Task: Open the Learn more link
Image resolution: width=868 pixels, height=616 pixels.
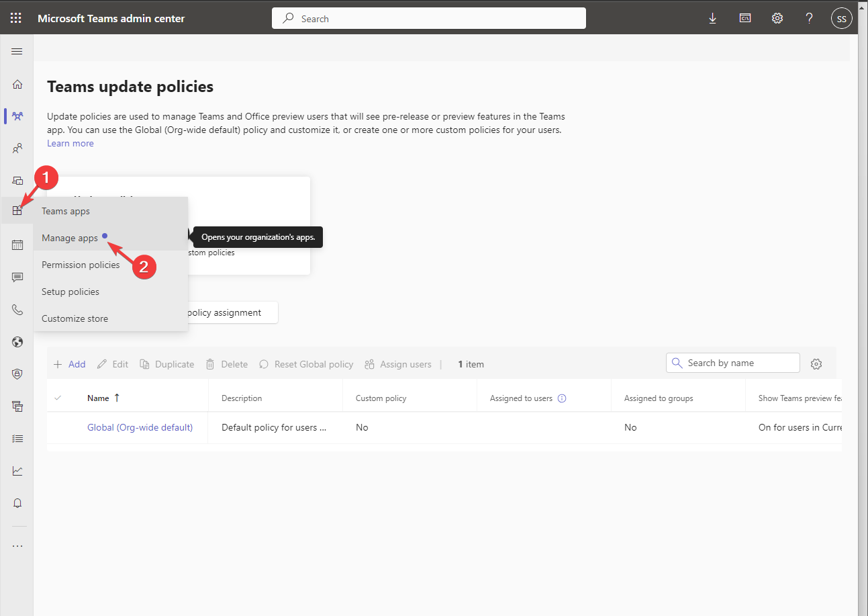Action: [70, 143]
